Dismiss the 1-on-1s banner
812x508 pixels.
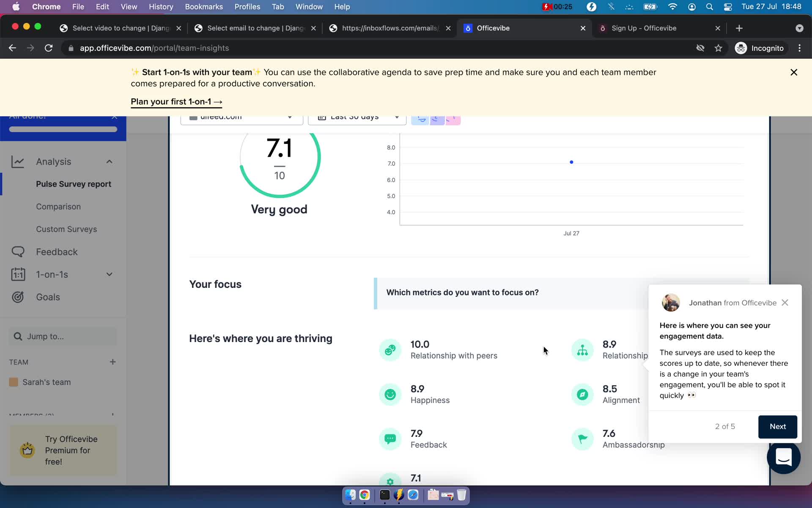pos(794,72)
